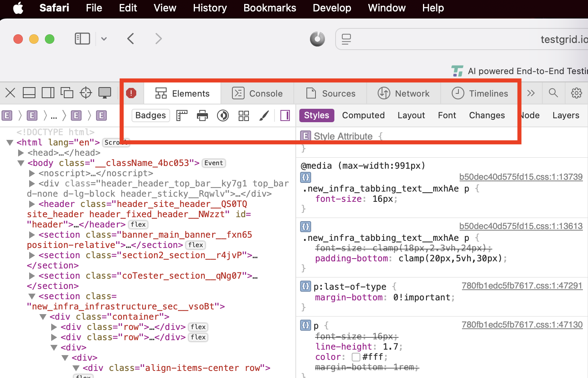Open reader page menu icon in address bar

point(346,39)
